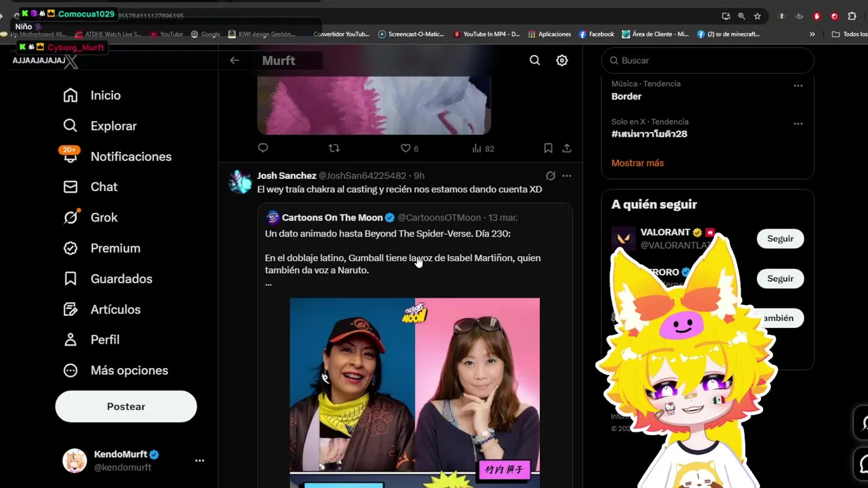
Task: Click Mostrar más in trends panel
Action: (x=637, y=163)
